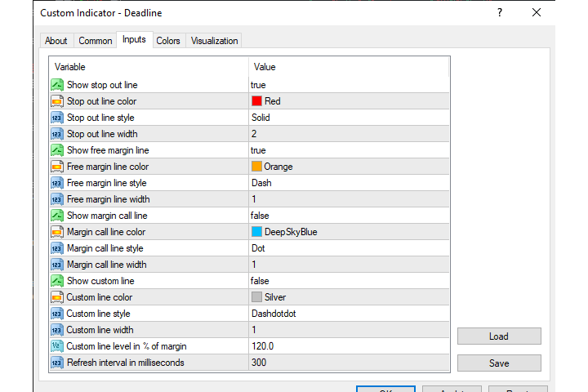Screen dimensions: 588x392
Task: Edit Free margin line width value 1
Action: (x=349, y=199)
